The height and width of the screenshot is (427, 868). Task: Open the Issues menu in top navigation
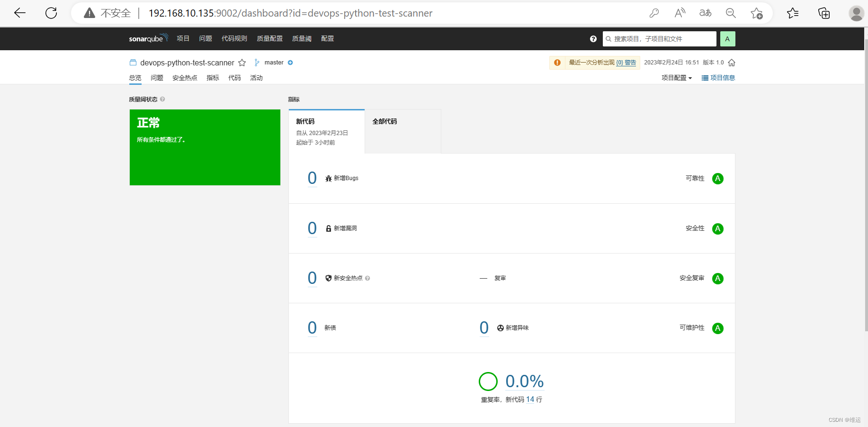click(206, 39)
